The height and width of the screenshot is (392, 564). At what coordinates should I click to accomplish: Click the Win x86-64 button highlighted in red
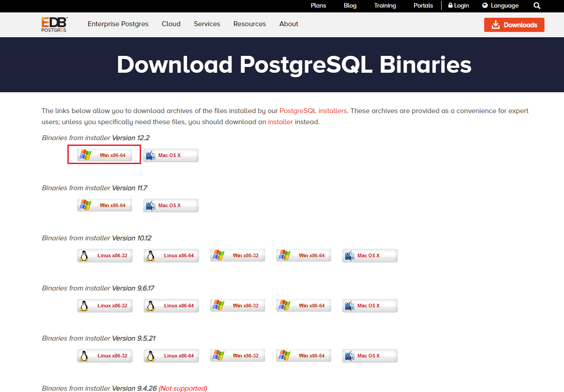tap(104, 154)
